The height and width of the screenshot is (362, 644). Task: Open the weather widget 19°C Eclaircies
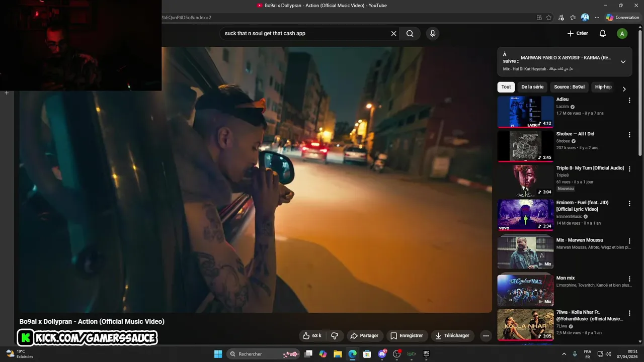point(20,354)
